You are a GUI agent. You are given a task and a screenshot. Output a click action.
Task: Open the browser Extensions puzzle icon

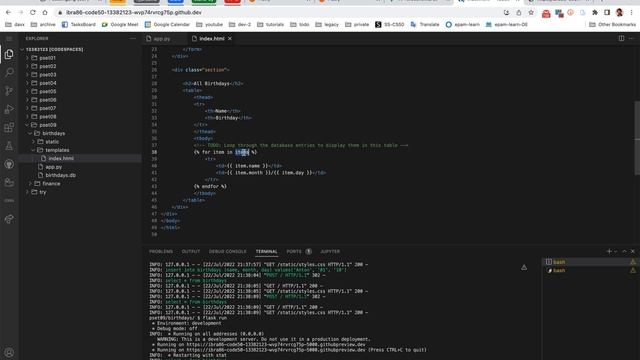(595, 13)
